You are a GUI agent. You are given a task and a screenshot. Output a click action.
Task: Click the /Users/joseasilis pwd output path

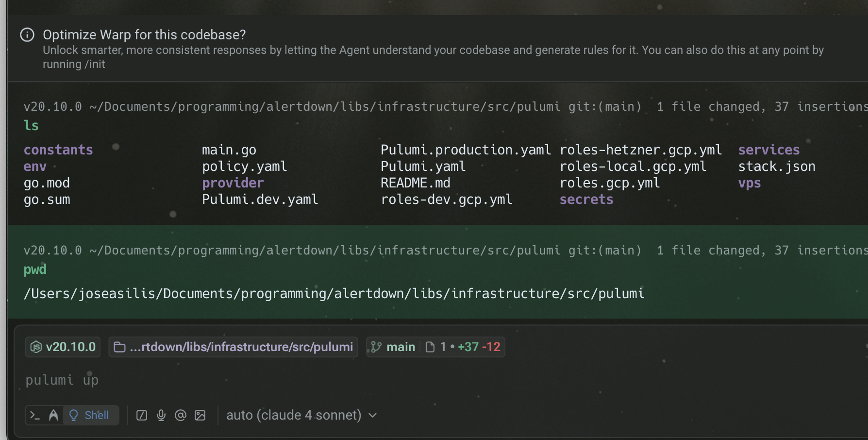coord(334,294)
